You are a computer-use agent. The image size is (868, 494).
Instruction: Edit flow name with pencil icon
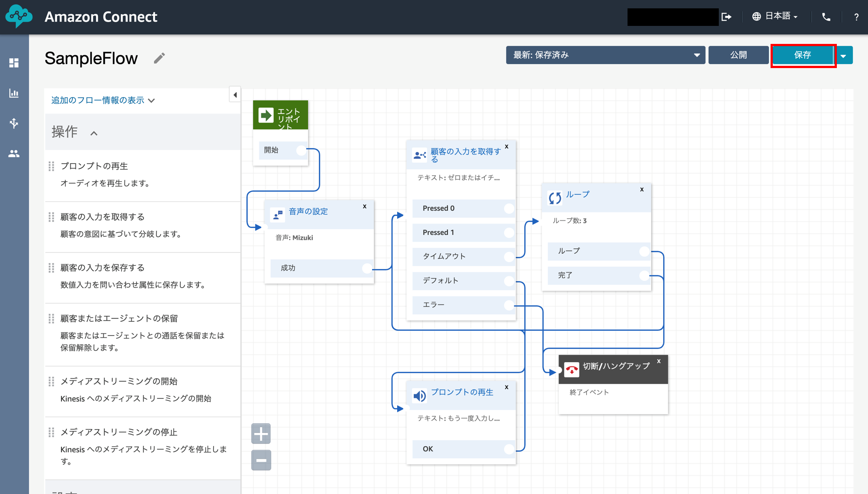[159, 58]
